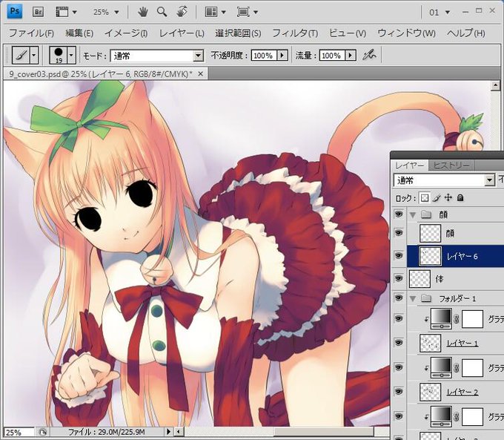Click the 流量 100% input field

(332, 56)
